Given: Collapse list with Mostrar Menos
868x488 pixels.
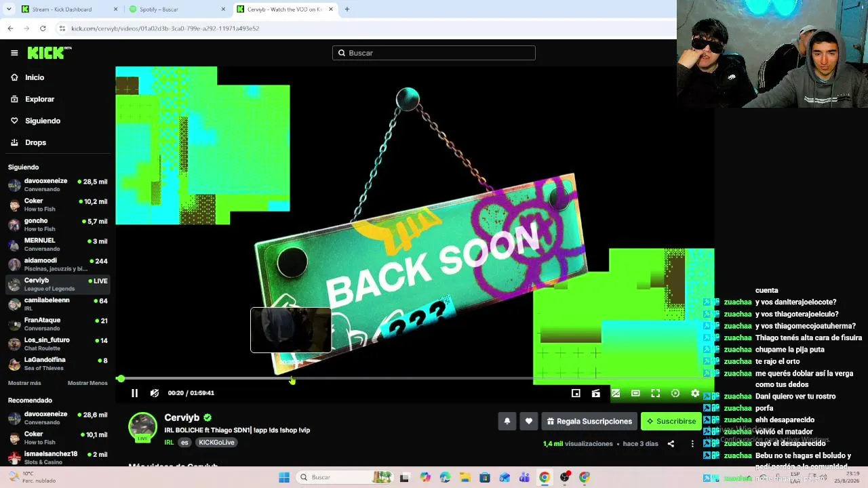Looking at the screenshot, I should 87,383.
